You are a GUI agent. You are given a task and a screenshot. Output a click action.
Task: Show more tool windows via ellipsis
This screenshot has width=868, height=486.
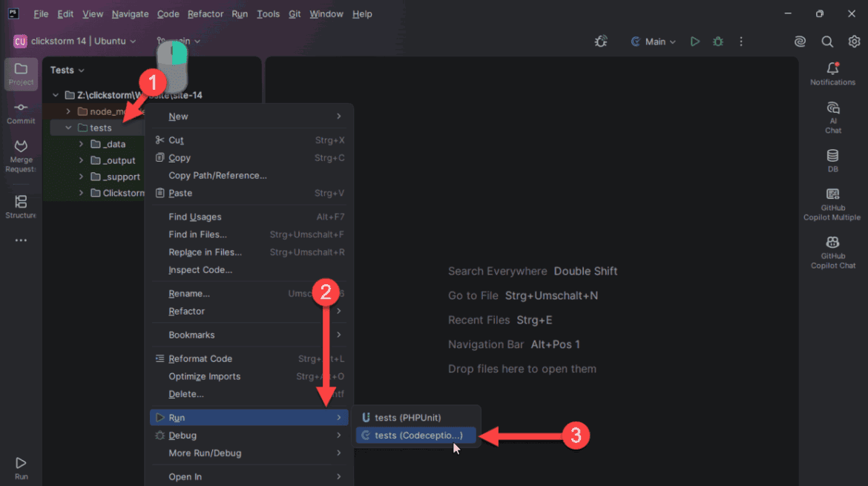(x=21, y=240)
